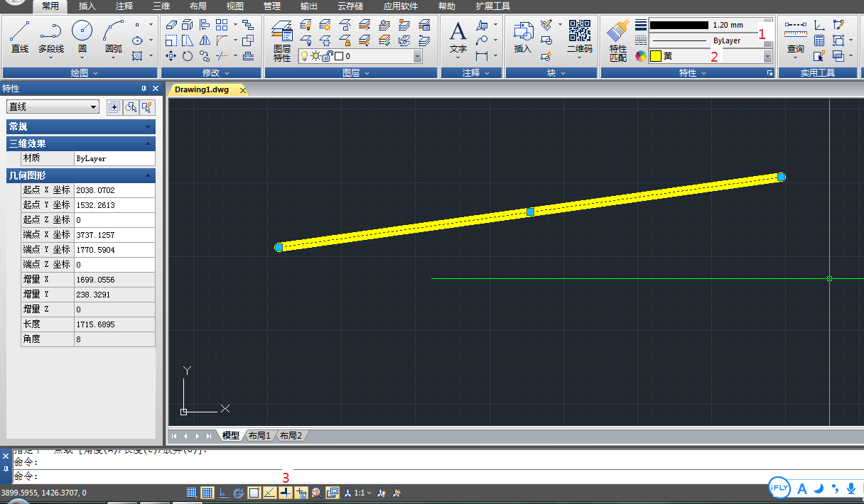864x504 pixels.
Task: Switch to the 布局1 layout tab
Action: pyautogui.click(x=259, y=435)
